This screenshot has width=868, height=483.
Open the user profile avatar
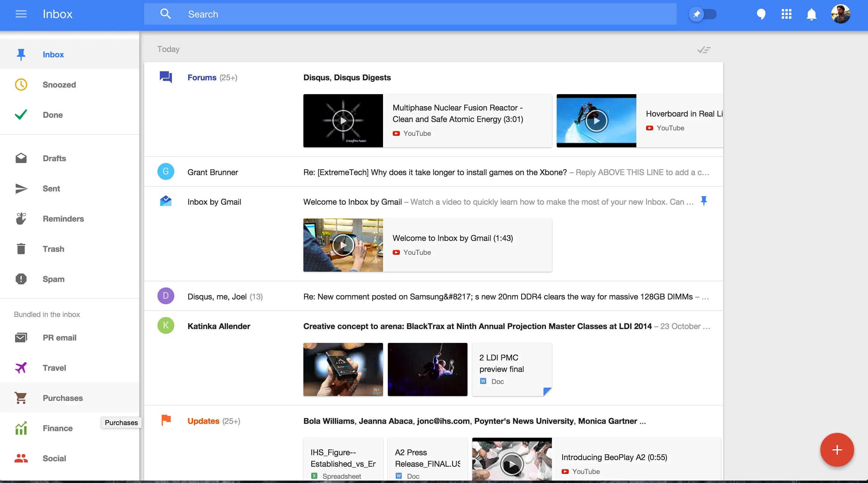[840, 14]
